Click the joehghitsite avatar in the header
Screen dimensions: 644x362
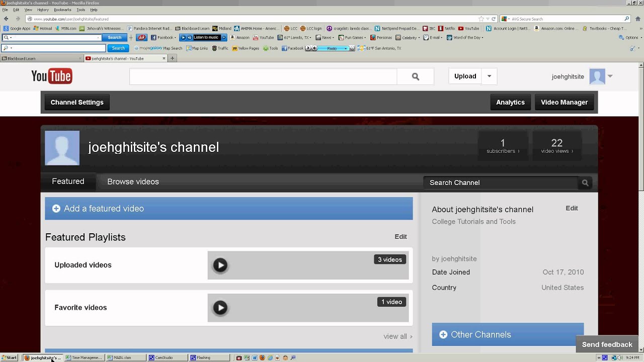tap(597, 76)
